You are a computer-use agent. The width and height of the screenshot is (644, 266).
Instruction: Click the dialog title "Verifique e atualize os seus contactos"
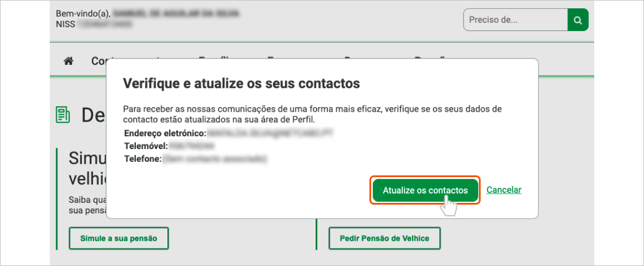241,84
